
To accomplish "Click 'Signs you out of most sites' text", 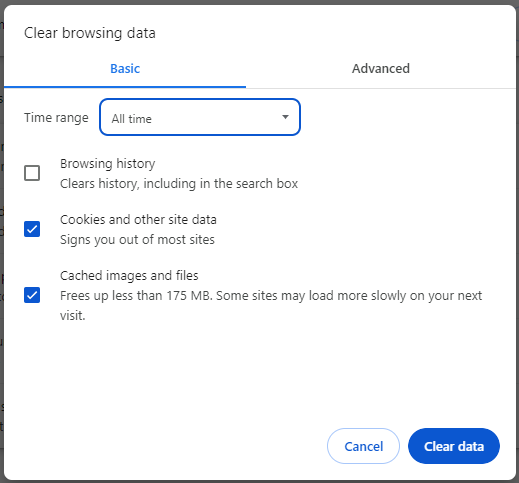I will [x=137, y=240].
